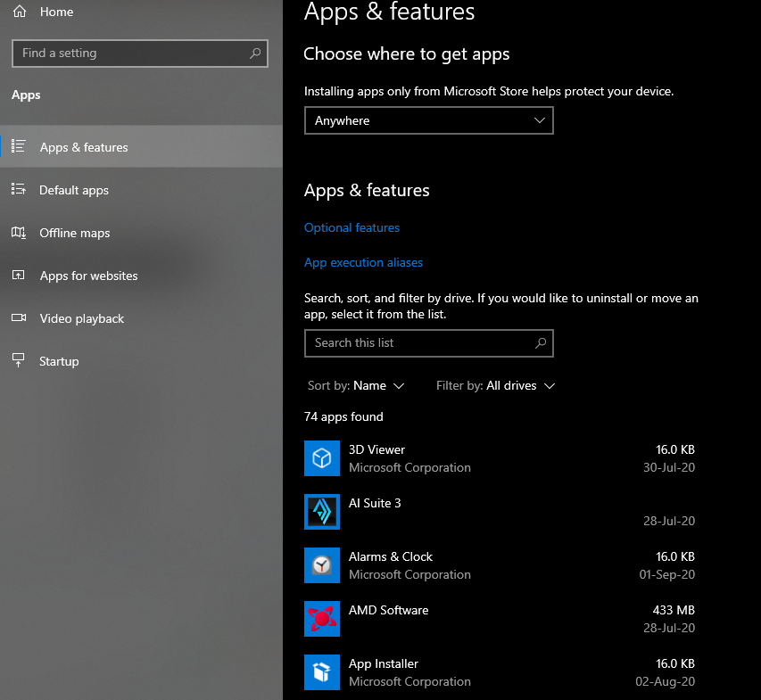Focus the Search this list field
This screenshot has height=700, width=761.
pos(415,343)
